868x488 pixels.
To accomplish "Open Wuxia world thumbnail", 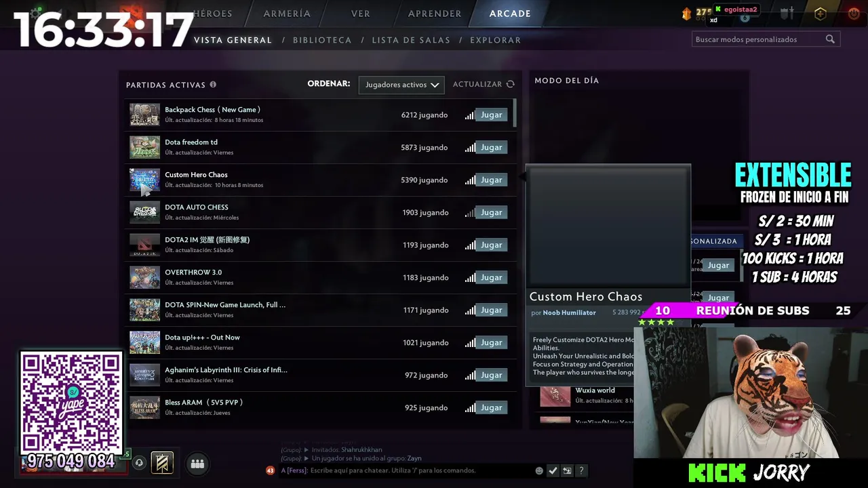I will tap(555, 395).
